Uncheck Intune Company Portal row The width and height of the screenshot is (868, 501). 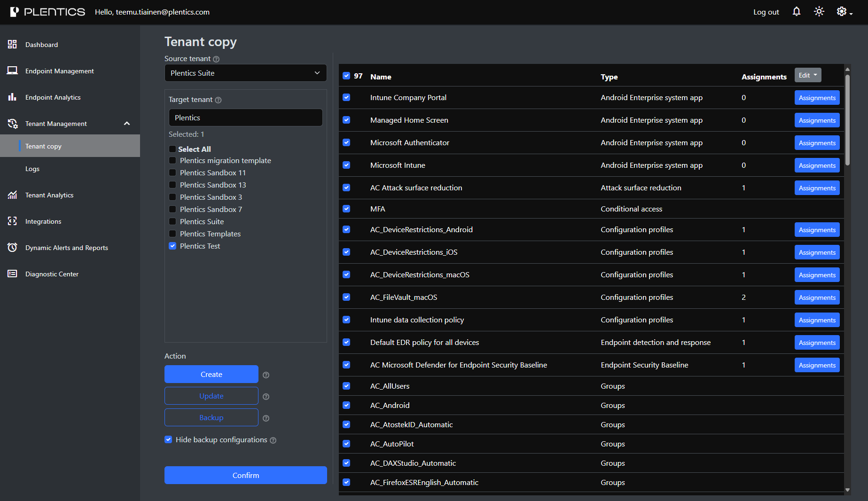[x=346, y=97]
